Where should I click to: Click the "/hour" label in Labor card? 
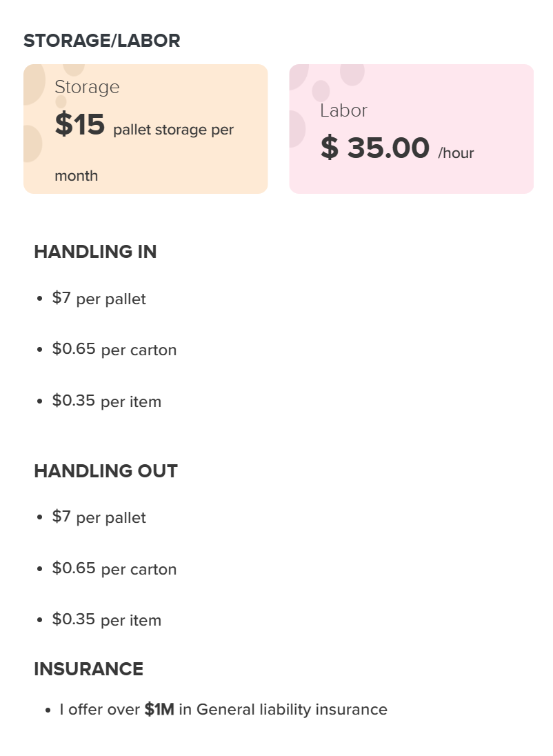pos(456,153)
